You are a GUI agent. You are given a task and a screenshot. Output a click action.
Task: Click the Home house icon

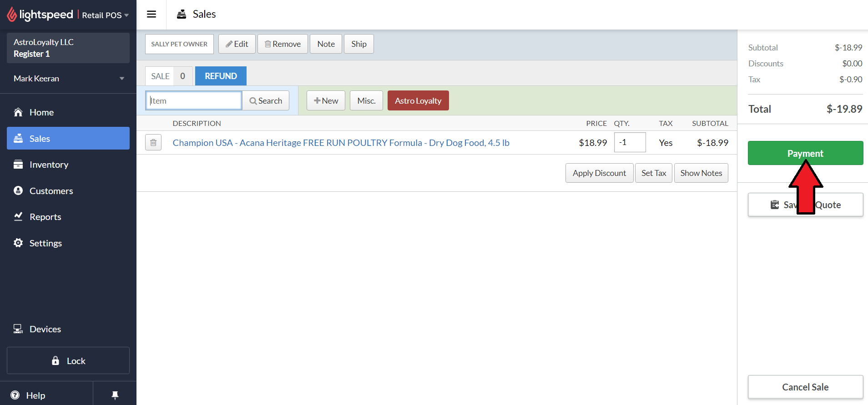(18, 112)
